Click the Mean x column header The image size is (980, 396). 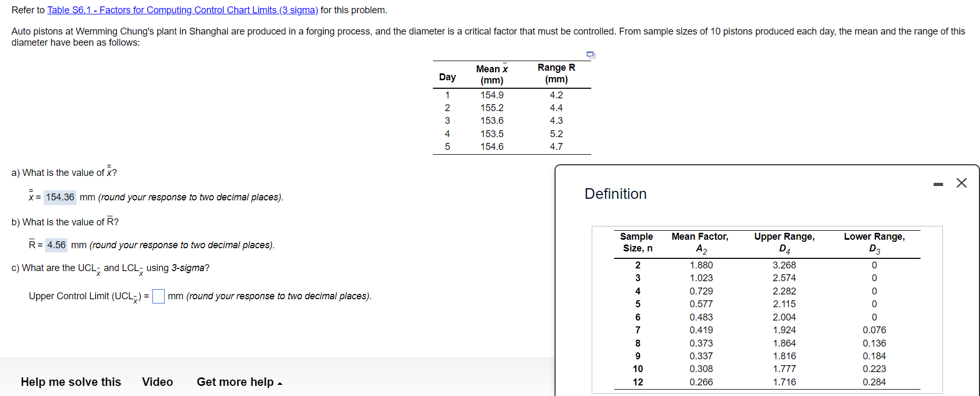[492, 74]
